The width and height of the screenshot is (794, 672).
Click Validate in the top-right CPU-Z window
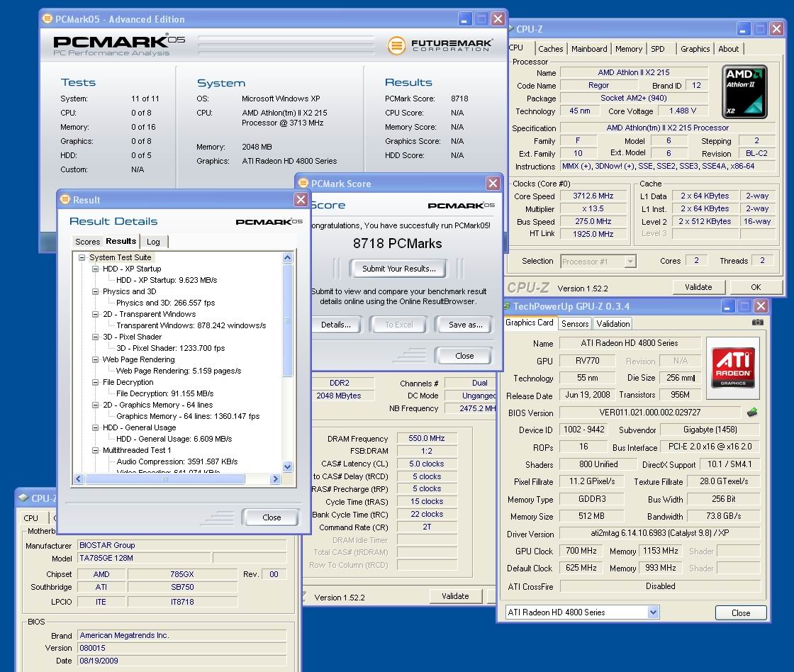tap(698, 286)
